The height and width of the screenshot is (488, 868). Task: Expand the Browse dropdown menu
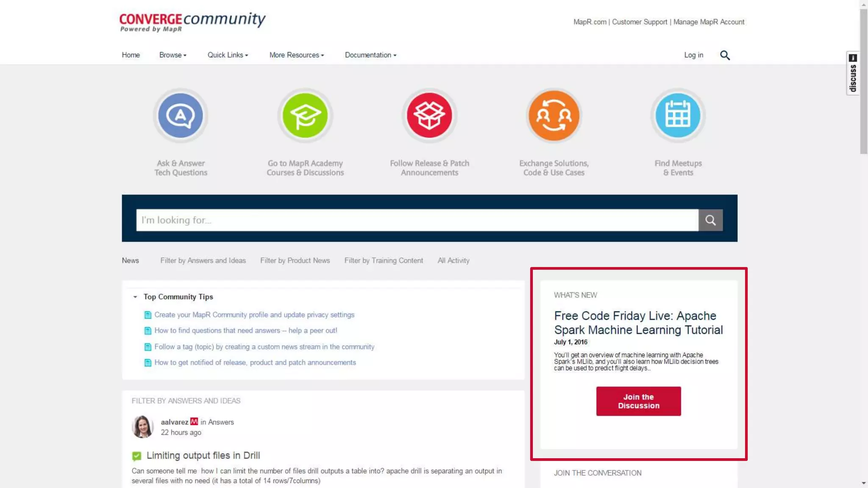[172, 55]
